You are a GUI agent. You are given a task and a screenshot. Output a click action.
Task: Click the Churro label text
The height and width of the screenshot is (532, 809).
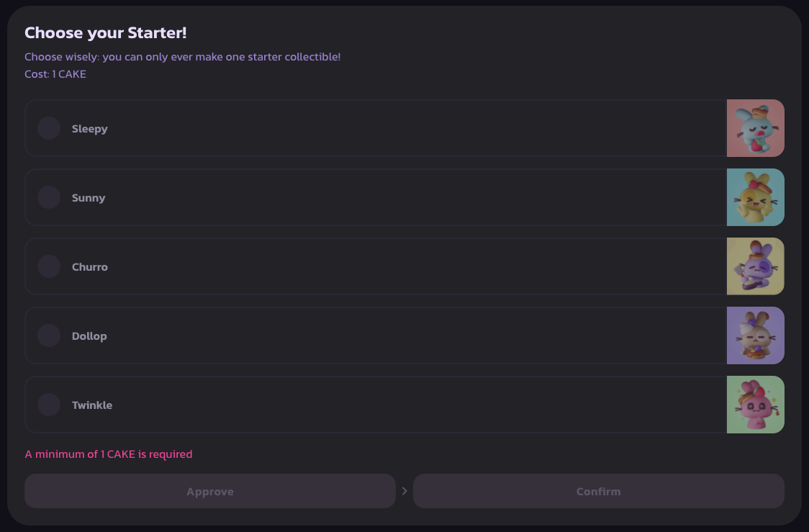click(90, 267)
